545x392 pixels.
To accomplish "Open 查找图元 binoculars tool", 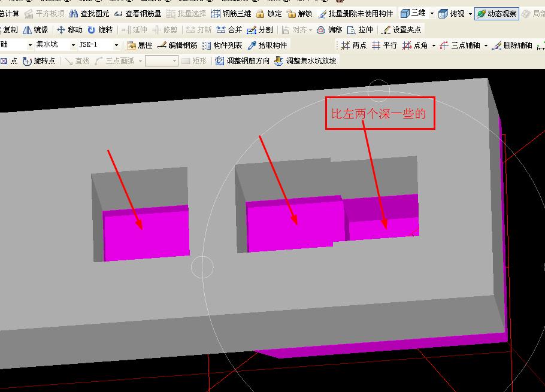I will click(89, 14).
